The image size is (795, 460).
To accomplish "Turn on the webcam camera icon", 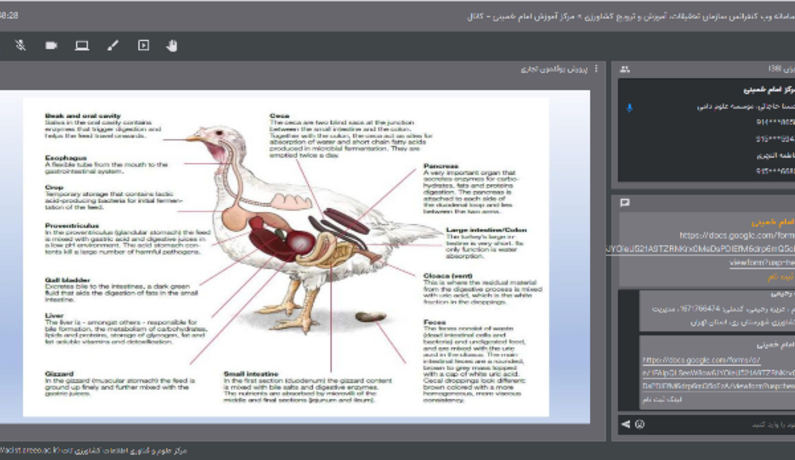I will click(51, 46).
